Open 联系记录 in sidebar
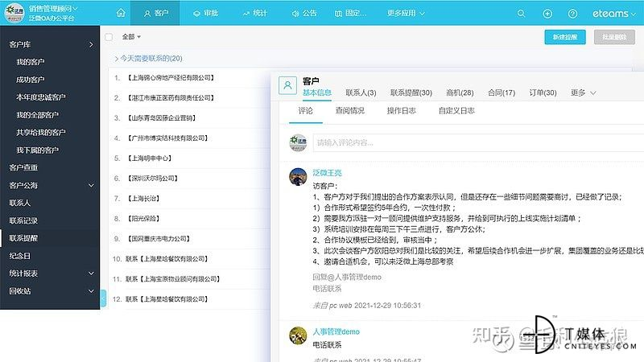The width and height of the screenshot is (644, 362). (x=23, y=220)
